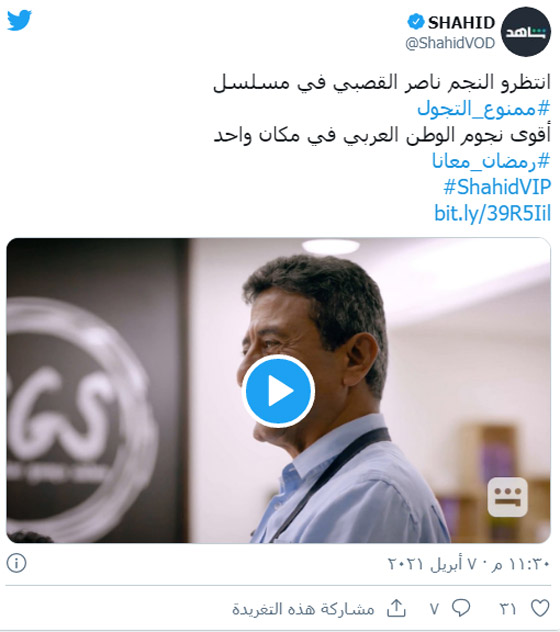Click the reply count ٧
The image size is (560, 632).
(x=434, y=609)
